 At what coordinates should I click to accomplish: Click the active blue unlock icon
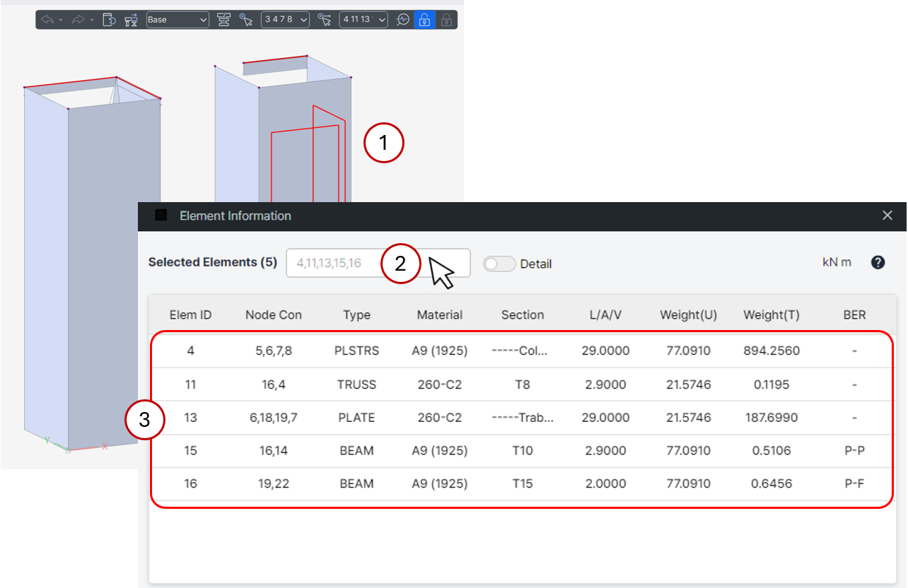tap(424, 20)
